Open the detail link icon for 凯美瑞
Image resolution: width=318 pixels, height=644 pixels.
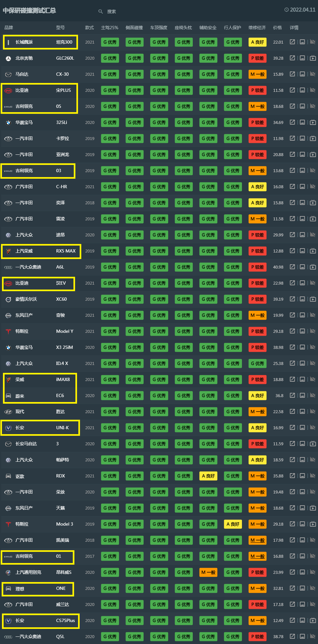pos(292,540)
